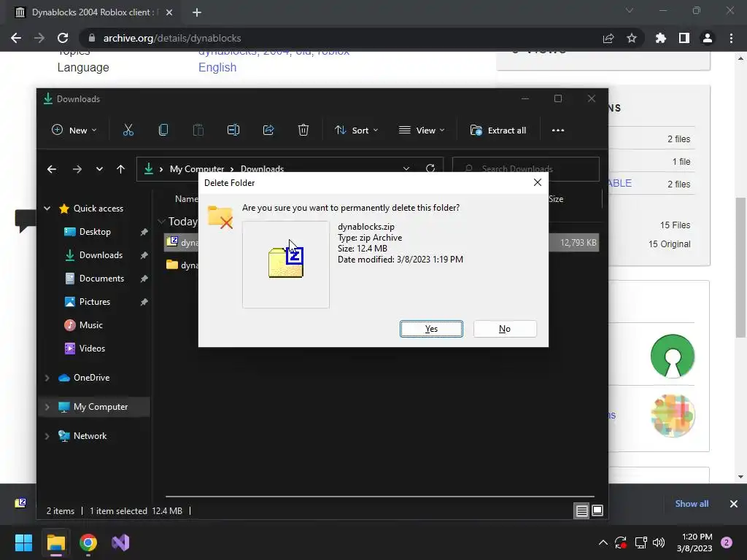Image resolution: width=747 pixels, height=560 pixels.
Task: Open Documents in the navigation pane
Action: (x=101, y=279)
